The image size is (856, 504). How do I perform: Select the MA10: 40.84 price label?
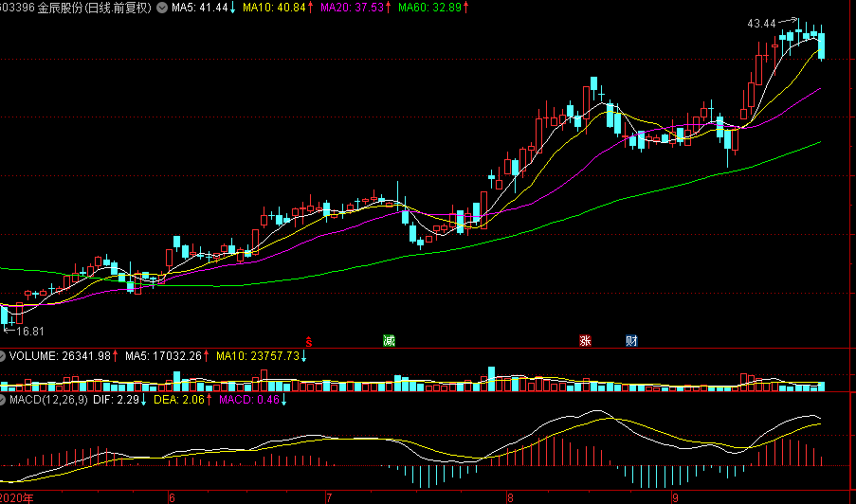[x=274, y=8]
